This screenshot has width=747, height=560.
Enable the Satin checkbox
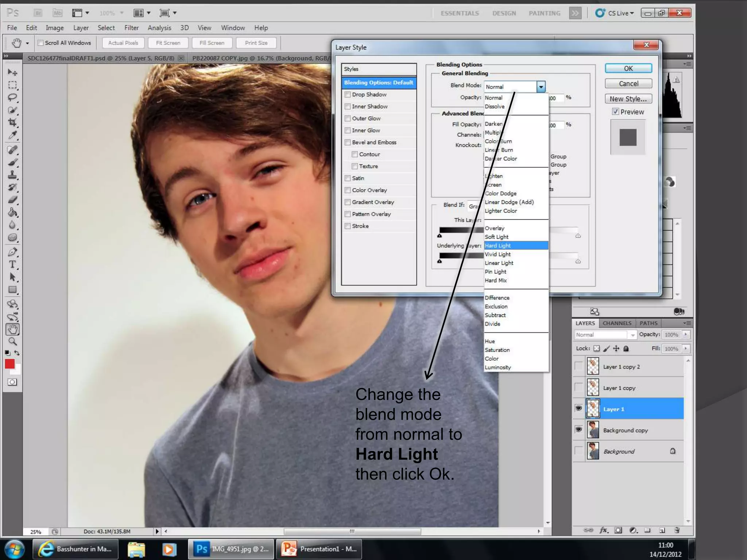(x=348, y=178)
